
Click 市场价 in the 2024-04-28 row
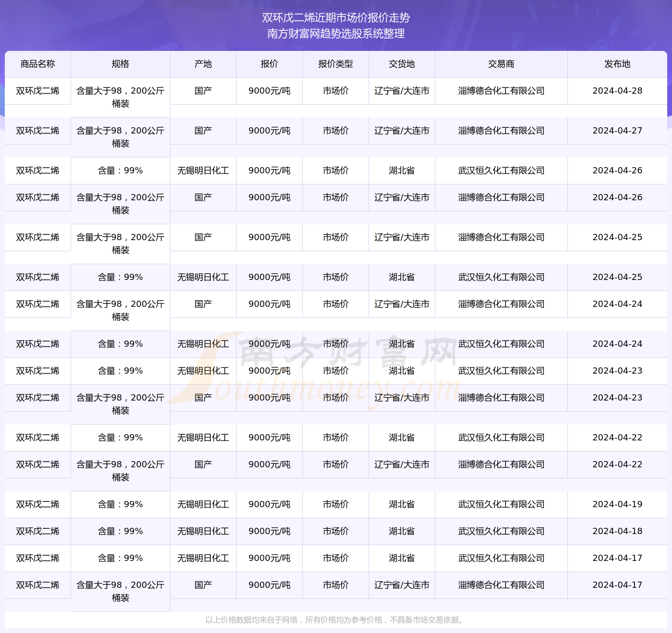click(x=336, y=91)
